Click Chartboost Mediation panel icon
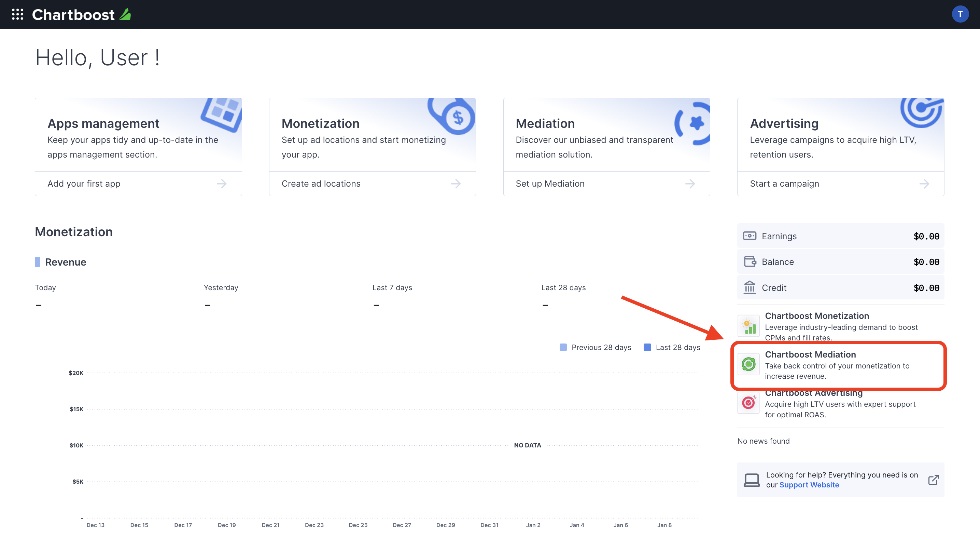 coord(748,363)
